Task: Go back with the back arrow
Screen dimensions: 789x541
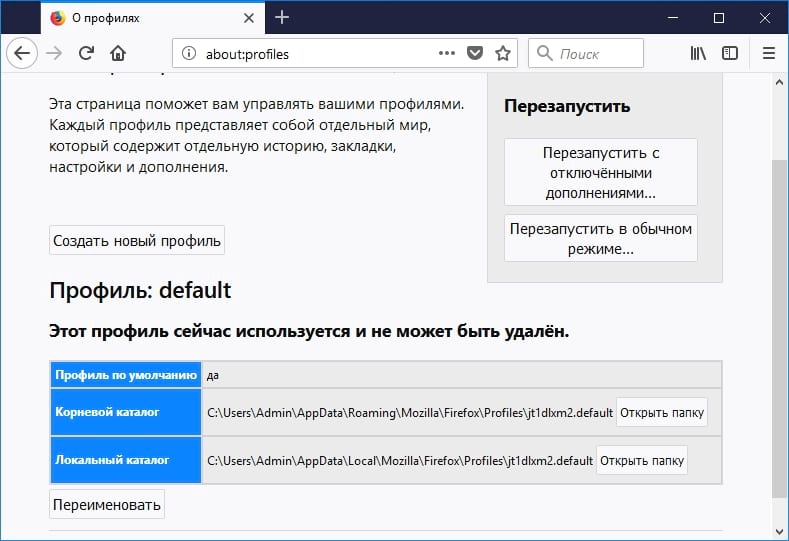Action: click(22, 53)
